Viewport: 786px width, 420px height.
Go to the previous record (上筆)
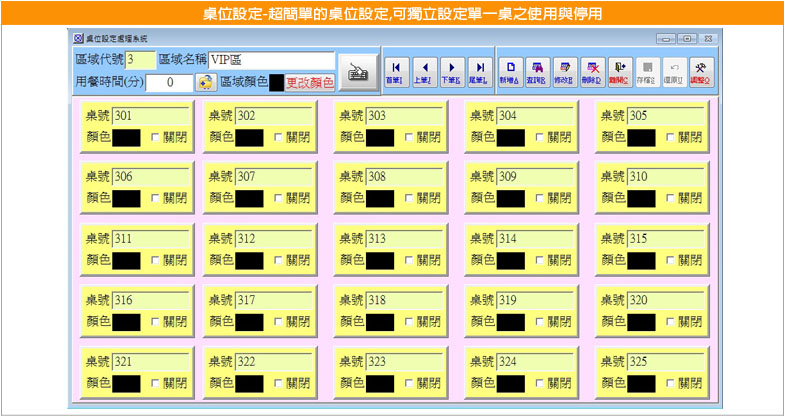(424, 71)
